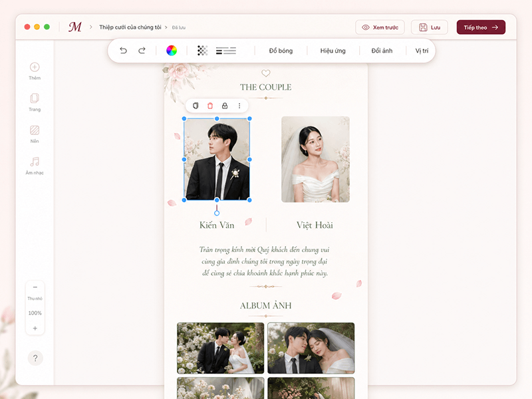Click the undo arrow icon
This screenshot has height=399, width=532.
123,51
